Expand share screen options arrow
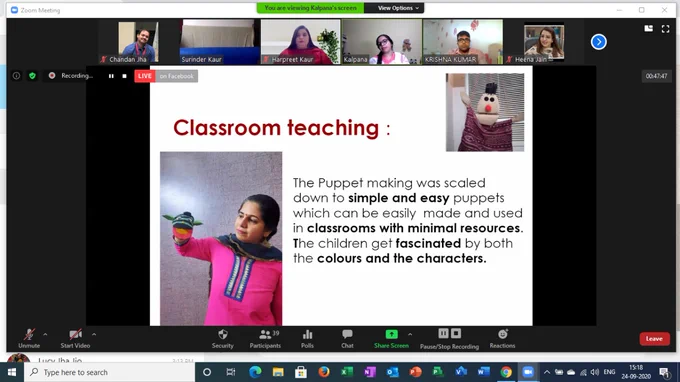 [410, 335]
